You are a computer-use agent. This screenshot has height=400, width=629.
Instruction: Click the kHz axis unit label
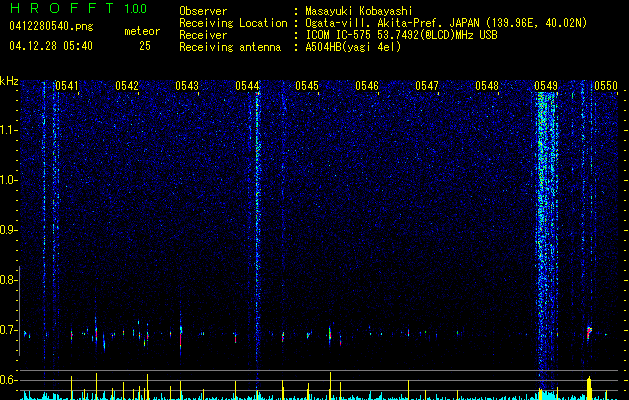9,81
